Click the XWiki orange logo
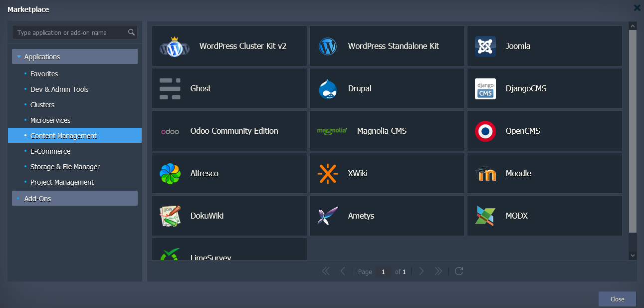Screen dimensions: 644x308 (328, 174)
